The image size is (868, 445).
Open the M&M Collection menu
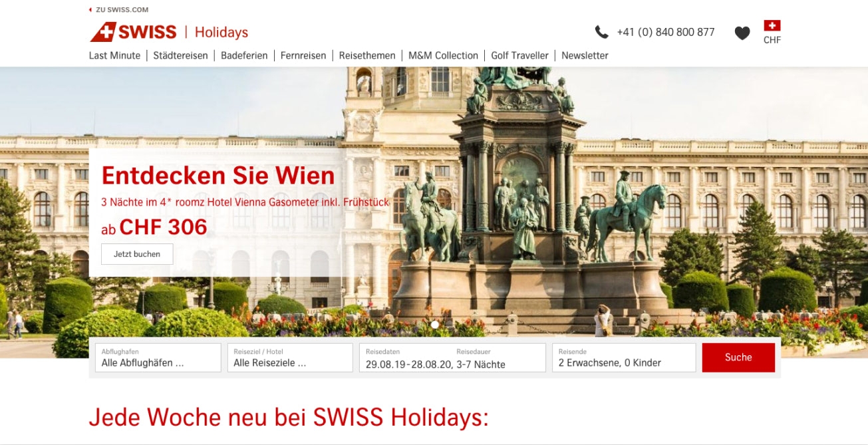tap(443, 56)
